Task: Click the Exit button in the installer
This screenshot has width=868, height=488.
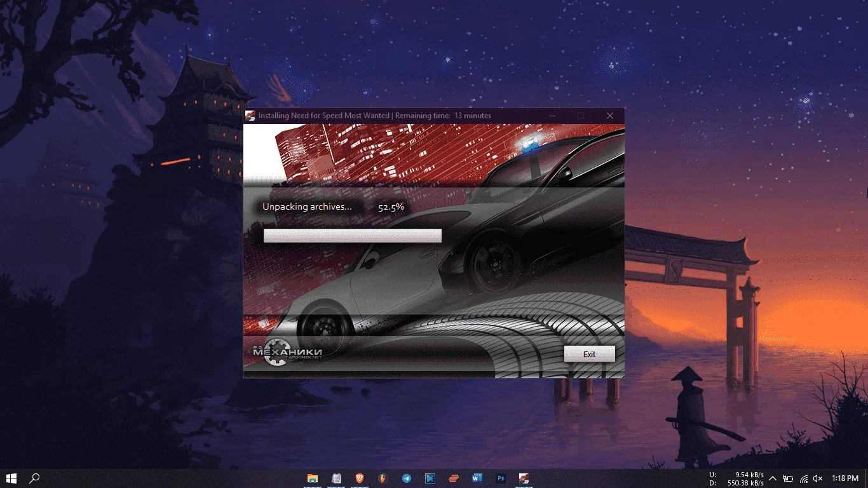Action: pos(589,354)
